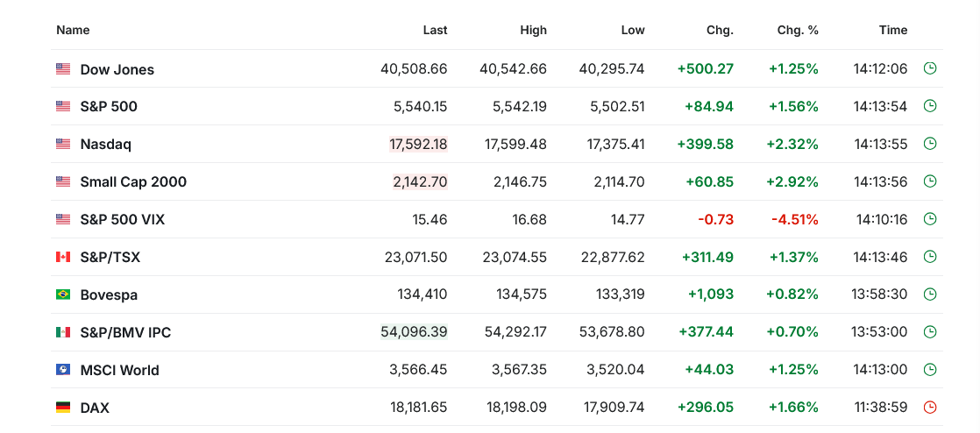980x433 pixels.
Task: Sort table by Time column header
Action: (892, 30)
